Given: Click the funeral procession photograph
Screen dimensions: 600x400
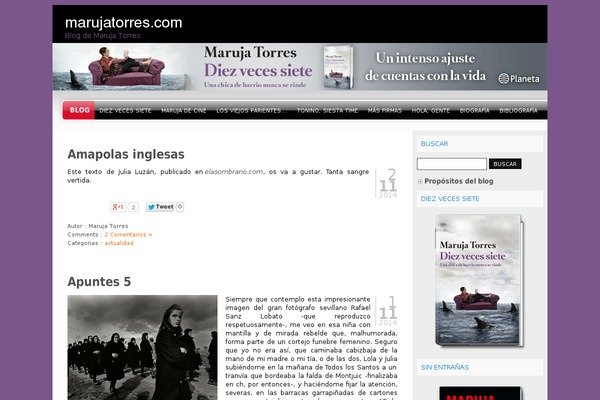Looking at the screenshot, I should point(142,348).
